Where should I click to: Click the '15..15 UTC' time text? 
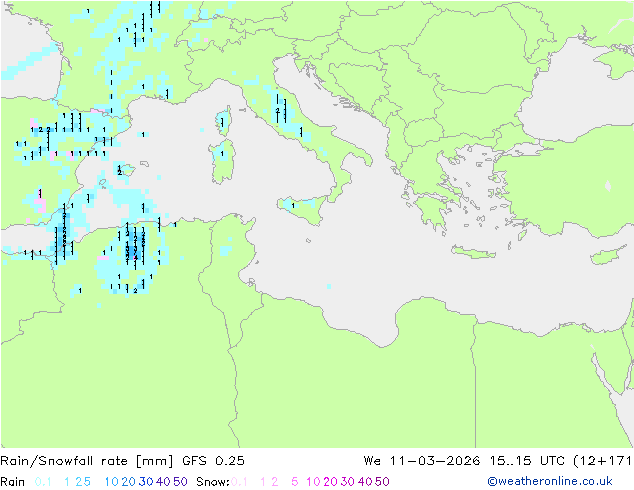528,461
